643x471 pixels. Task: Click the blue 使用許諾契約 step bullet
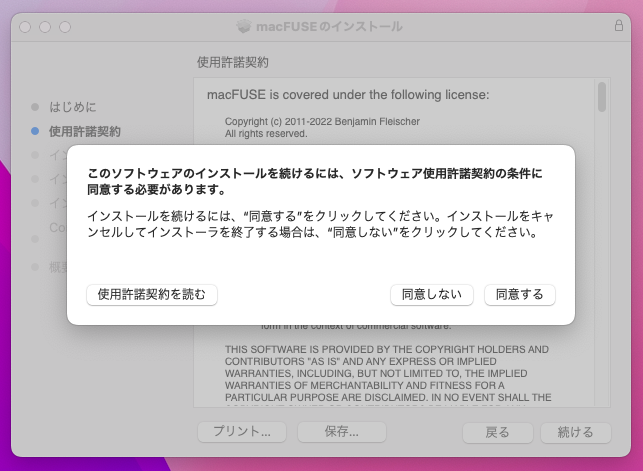(35, 131)
